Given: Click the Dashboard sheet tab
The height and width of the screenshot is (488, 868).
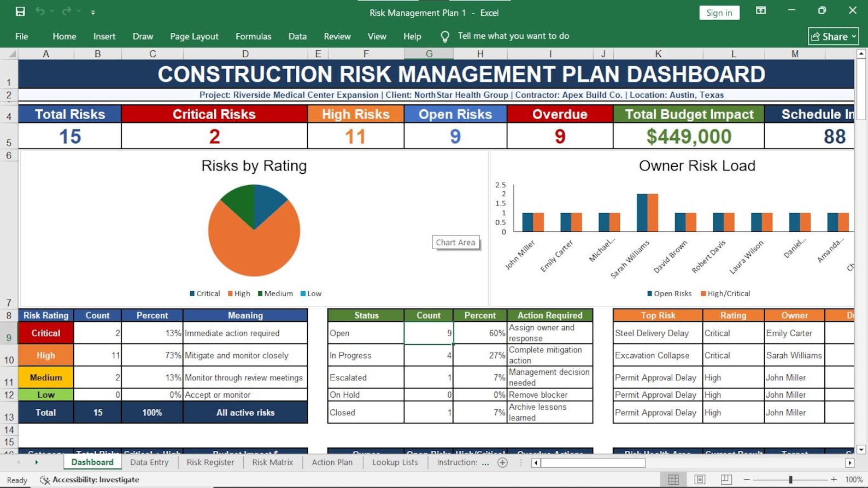Looking at the screenshot, I should pos(92,462).
